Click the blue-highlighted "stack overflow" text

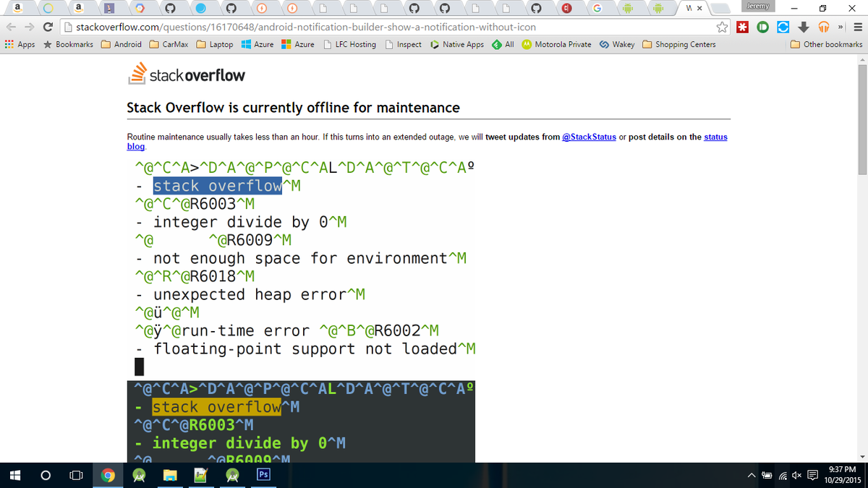pyautogui.click(x=217, y=186)
